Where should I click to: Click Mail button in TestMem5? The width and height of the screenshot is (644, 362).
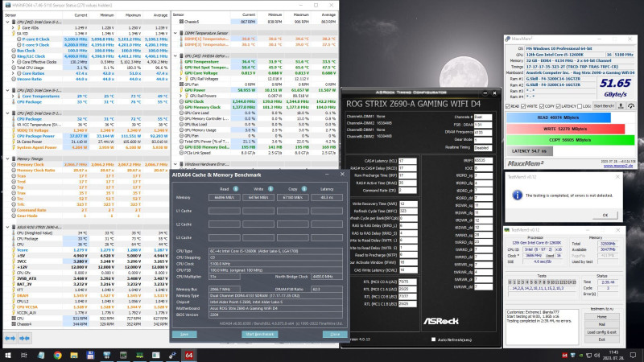pyautogui.click(x=601, y=324)
